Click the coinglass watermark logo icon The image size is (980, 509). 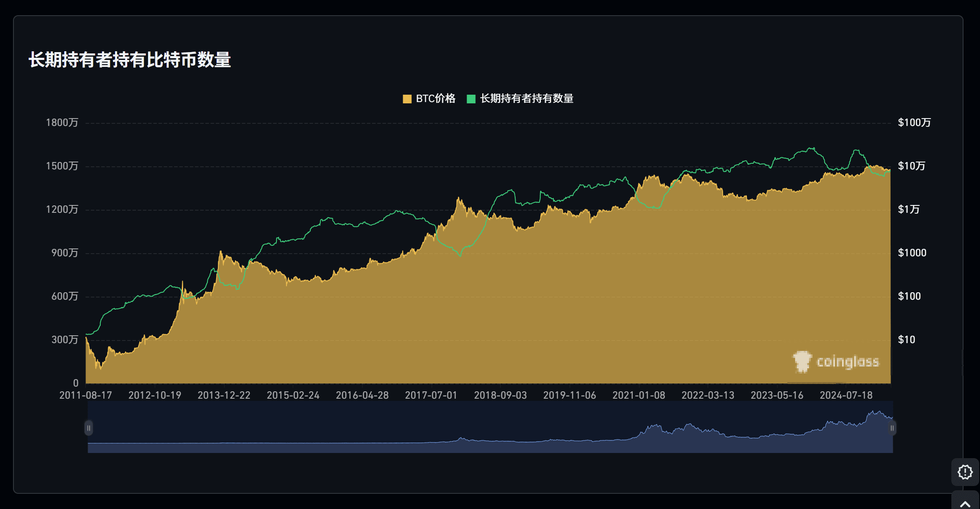pos(802,361)
